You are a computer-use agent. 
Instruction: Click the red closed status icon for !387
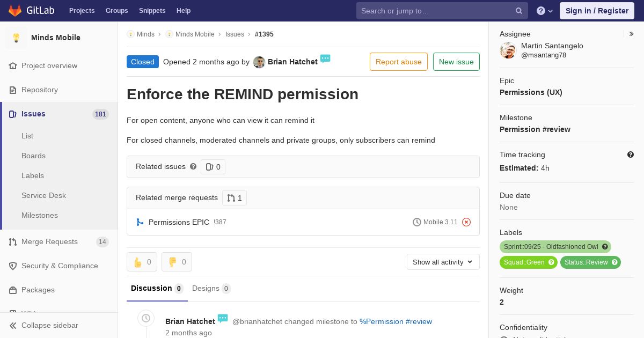coord(466,222)
